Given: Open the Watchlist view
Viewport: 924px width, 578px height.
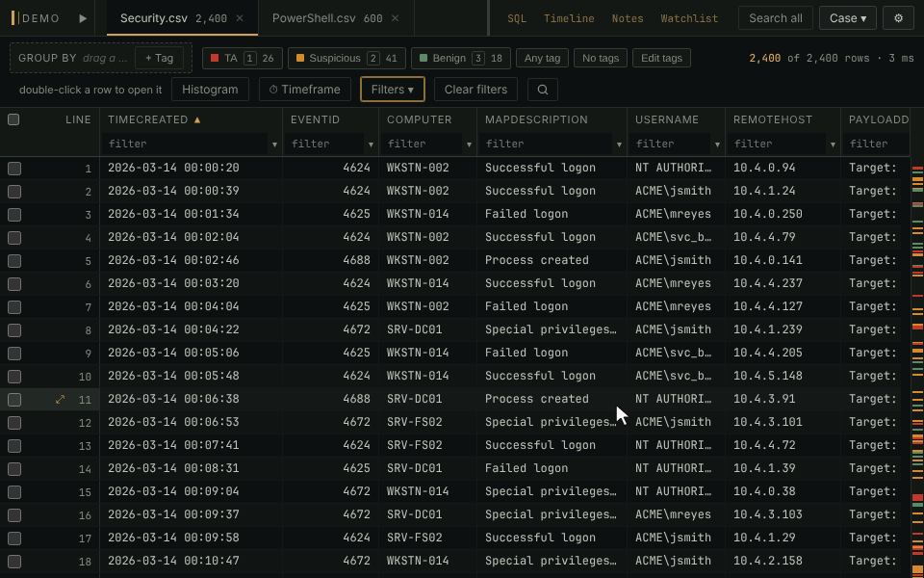Looking at the screenshot, I should [689, 19].
